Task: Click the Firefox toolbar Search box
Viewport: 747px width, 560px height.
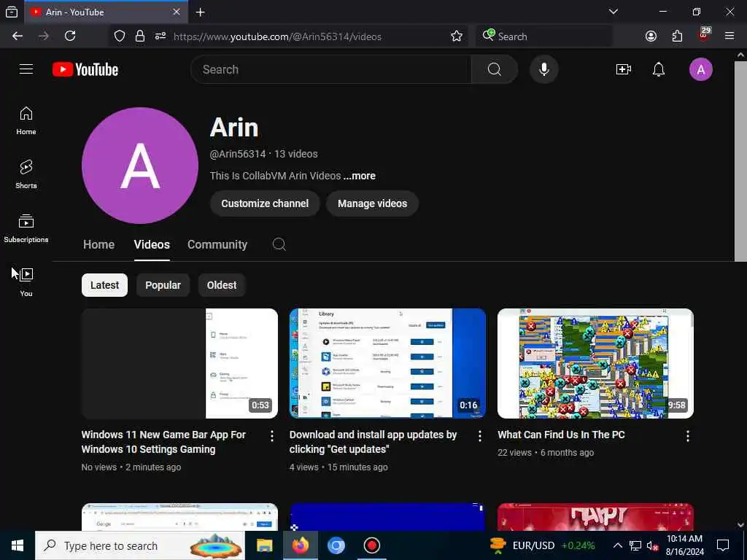Action: tap(544, 36)
